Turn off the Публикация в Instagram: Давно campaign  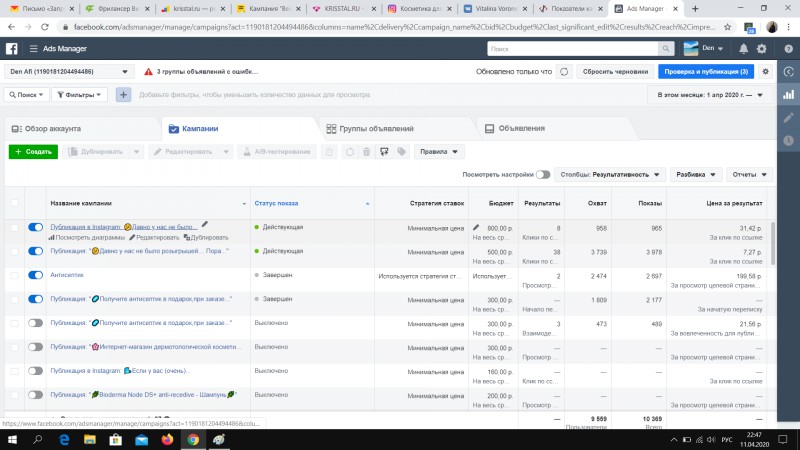coord(35,227)
